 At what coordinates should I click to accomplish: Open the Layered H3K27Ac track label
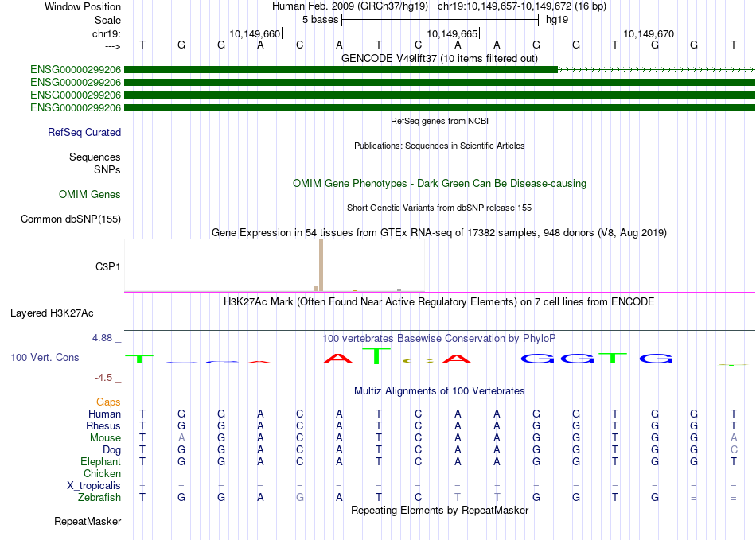click(x=52, y=313)
